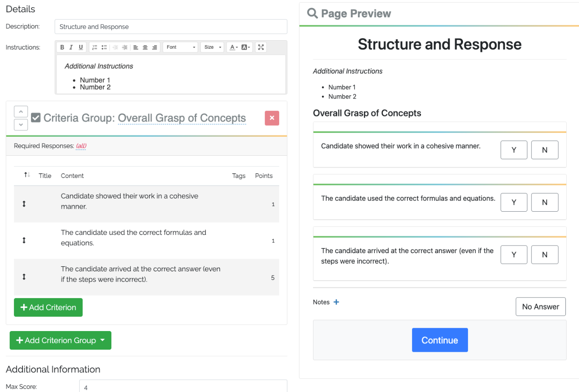Toggle bold formatting in instructions editor

coord(62,47)
